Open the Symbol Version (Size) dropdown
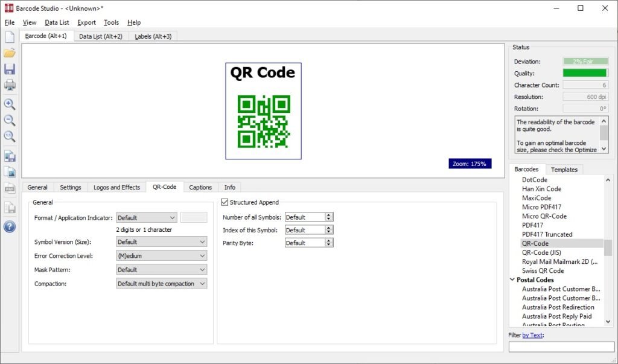The image size is (618, 364). coord(162,241)
